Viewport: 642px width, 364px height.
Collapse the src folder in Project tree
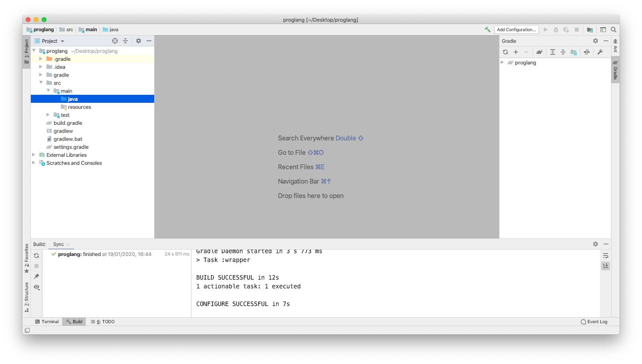coord(41,83)
